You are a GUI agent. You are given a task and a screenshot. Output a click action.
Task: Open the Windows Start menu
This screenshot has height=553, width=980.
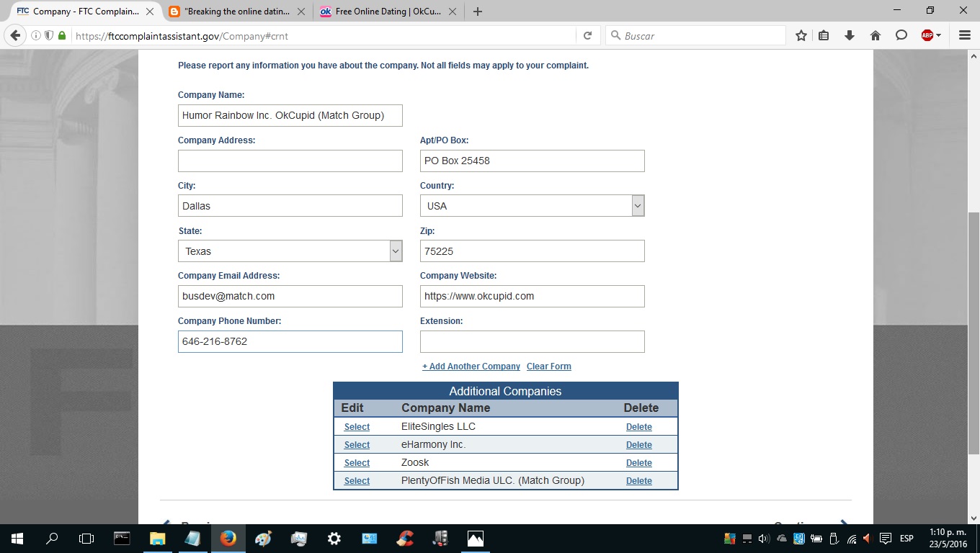click(17, 539)
